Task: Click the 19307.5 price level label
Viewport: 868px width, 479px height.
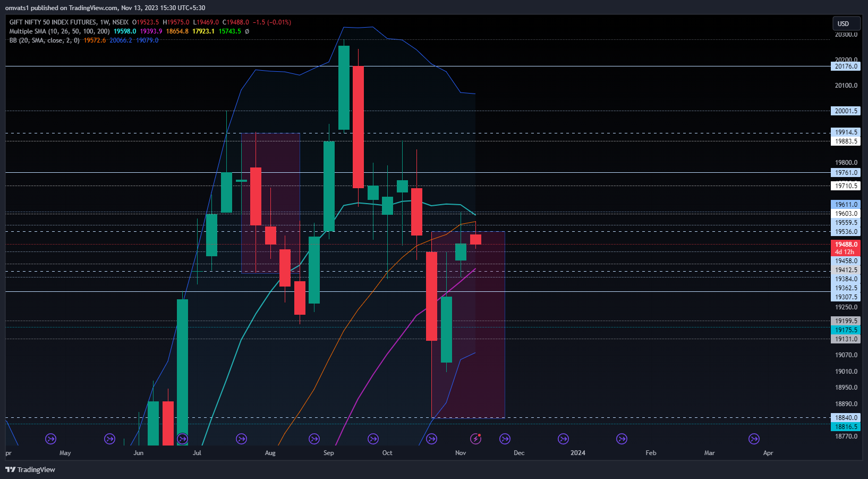Action: [x=846, y=297]
